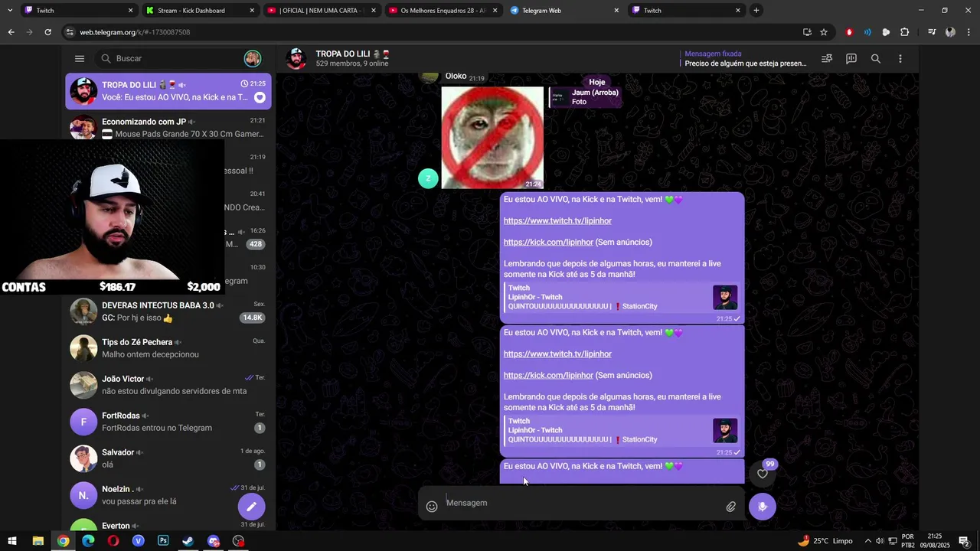This screenshot has width=980, height=551.
Task: Compose a new message with pencil button
Action: pyautogui.click(x=251, y=507)
